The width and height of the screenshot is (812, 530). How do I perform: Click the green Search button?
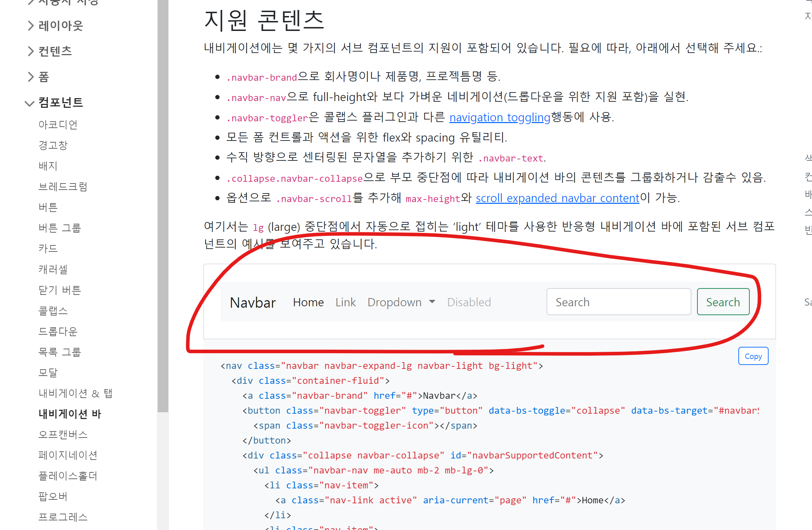pos(723,302)
